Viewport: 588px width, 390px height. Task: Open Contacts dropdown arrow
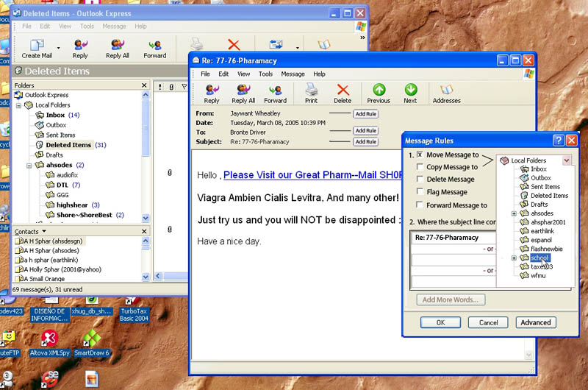pos(44,231)
